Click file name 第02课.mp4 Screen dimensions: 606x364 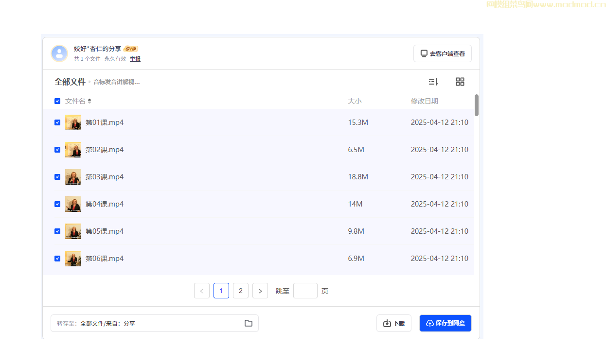[105, 150]
